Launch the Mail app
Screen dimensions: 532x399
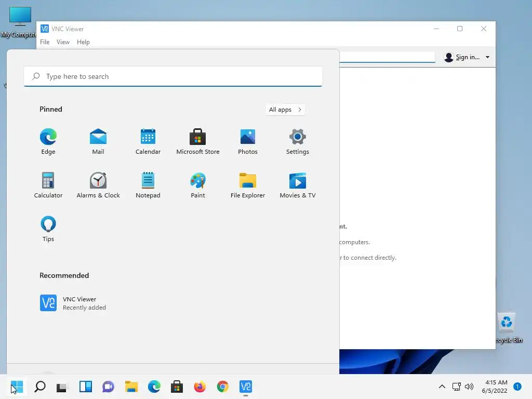click(x=98, y=141)
